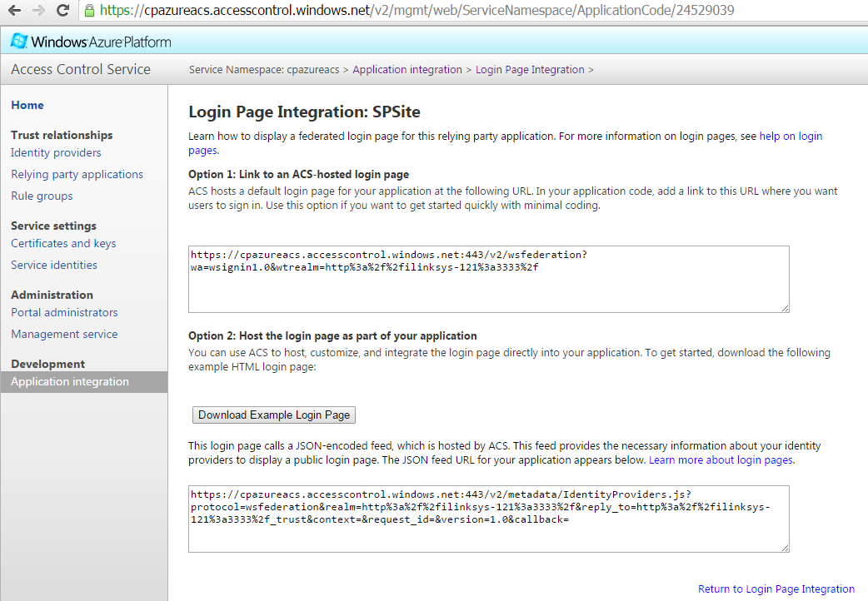Click Download Example Login Page button

pos(274,415)
